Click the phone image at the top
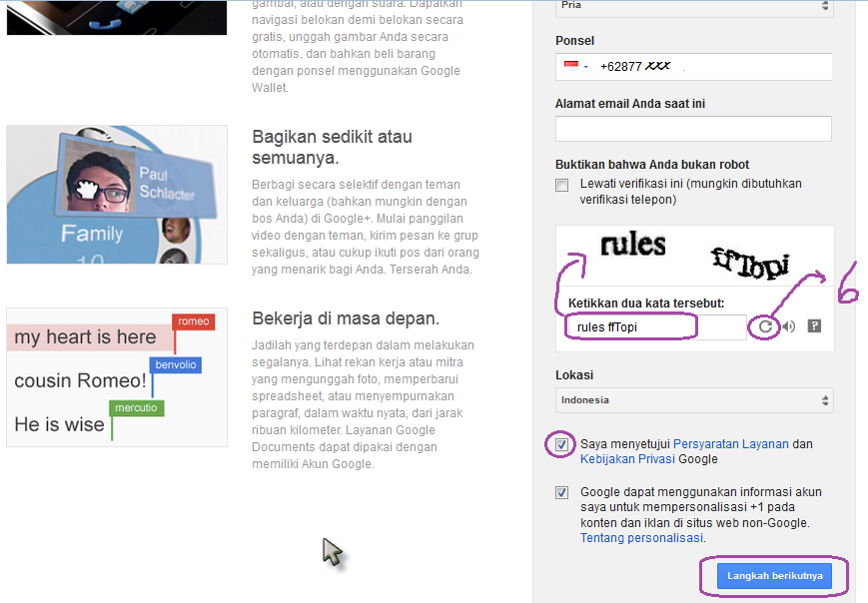Image resolution: width=868 pixels, height=603 pixels. (117, 17)
